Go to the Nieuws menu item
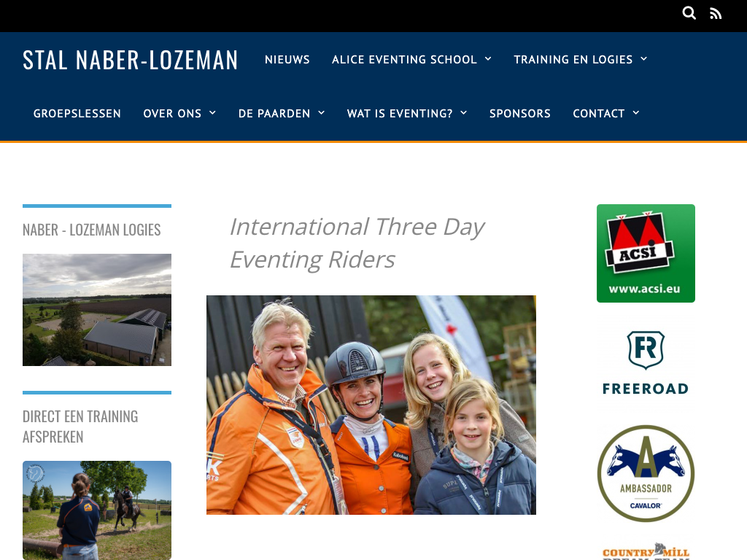 pos(287,60)
